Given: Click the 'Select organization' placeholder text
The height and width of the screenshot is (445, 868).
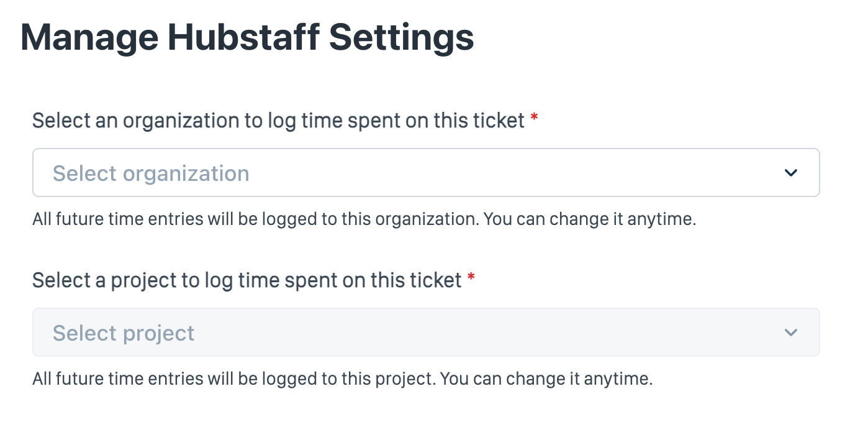Looking at the screenshot, I should tap(151, 173).
